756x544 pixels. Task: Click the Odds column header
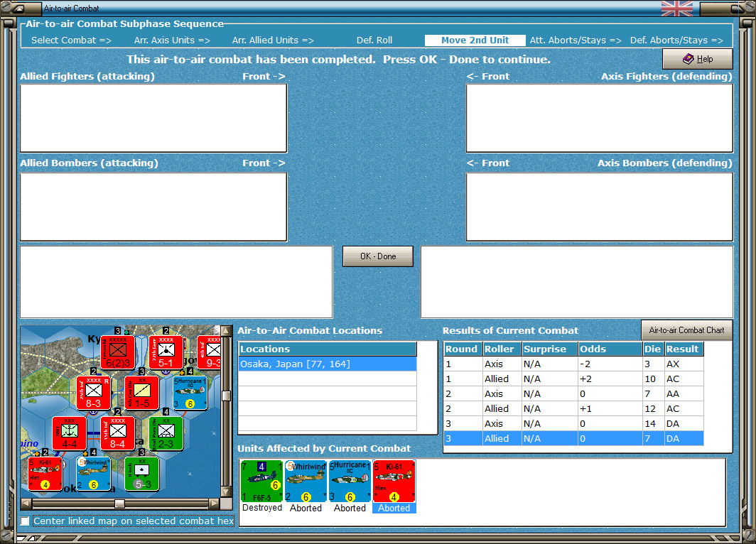(610, 349)
